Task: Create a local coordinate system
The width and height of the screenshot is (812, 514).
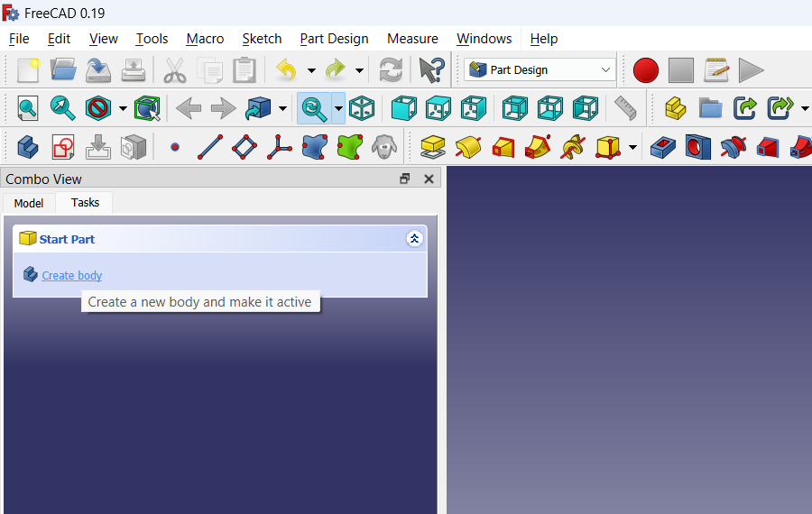Action: (280, 148)
